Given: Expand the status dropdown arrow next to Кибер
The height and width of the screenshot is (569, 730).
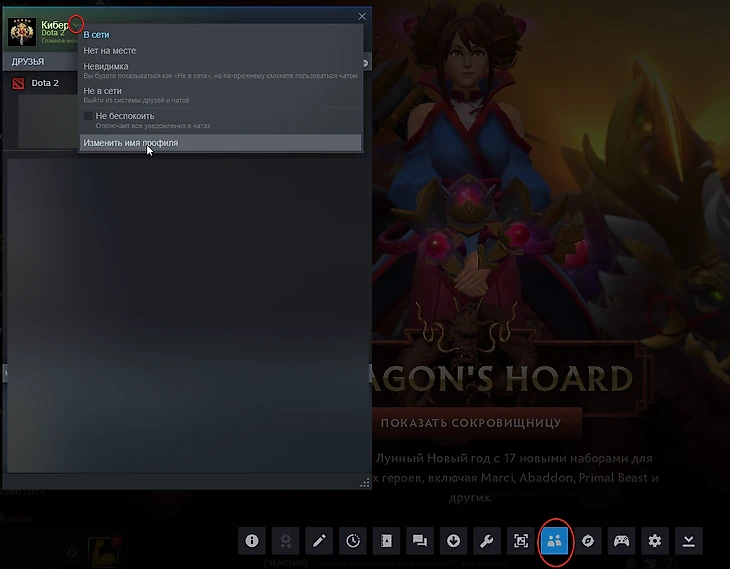Looking at the screenshot, I should pos(76,24).
